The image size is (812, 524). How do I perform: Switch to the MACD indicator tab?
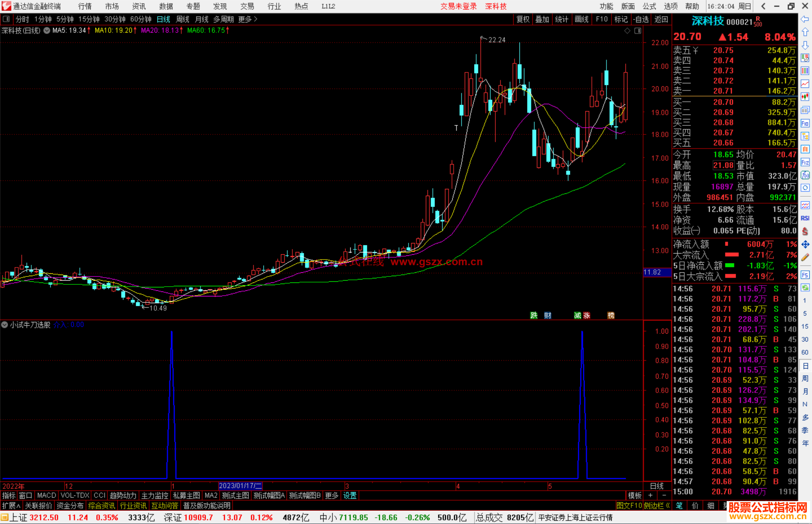[46, 495]
